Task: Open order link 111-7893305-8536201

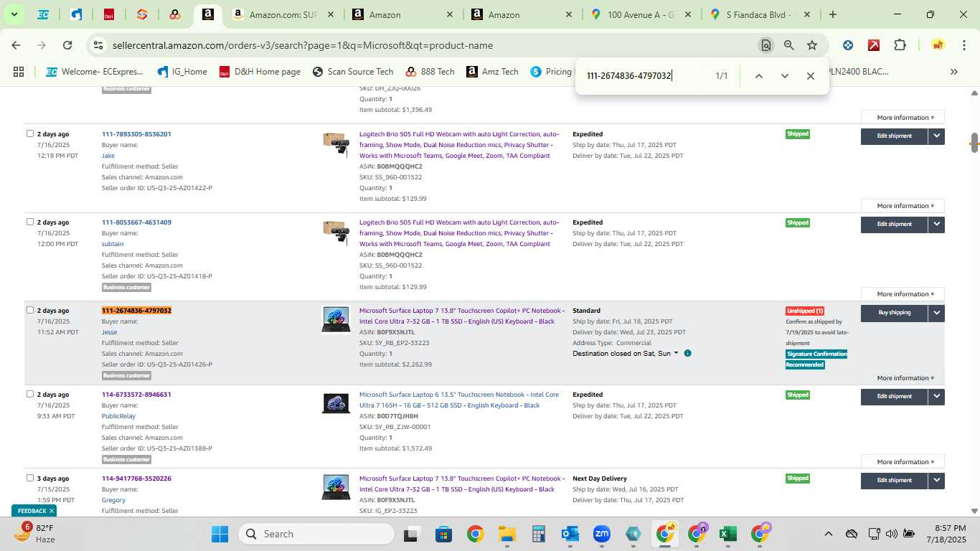Action: (136, 134)
